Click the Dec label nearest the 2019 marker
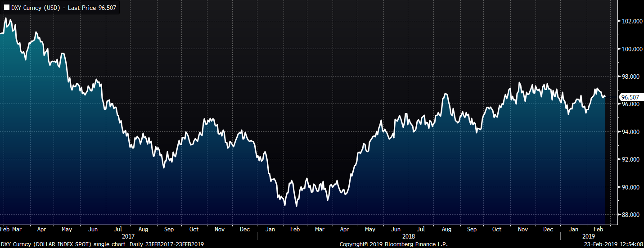 [548, 229]
